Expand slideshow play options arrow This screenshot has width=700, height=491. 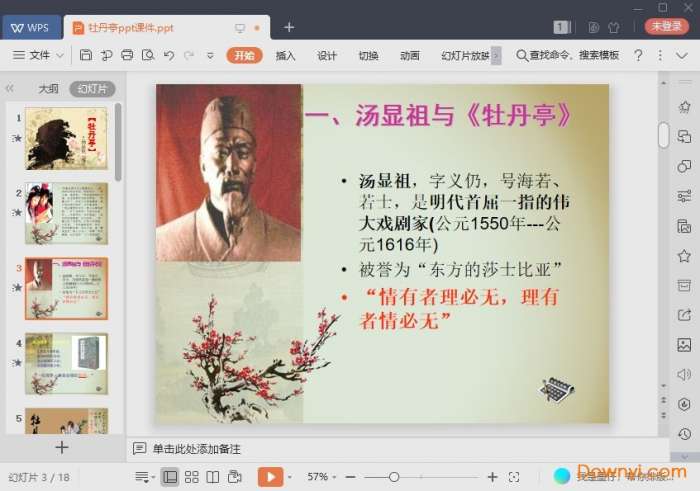point(290,477)
